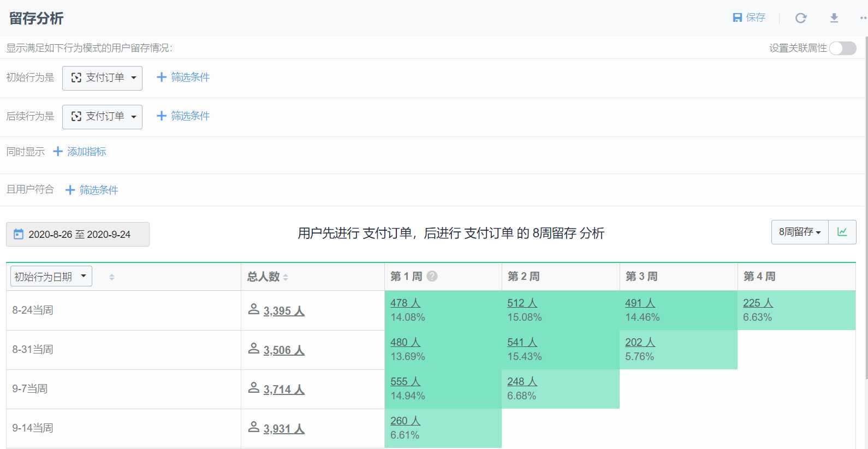
Task: Select the 9-7当周 row label
Action: point(30,388)
